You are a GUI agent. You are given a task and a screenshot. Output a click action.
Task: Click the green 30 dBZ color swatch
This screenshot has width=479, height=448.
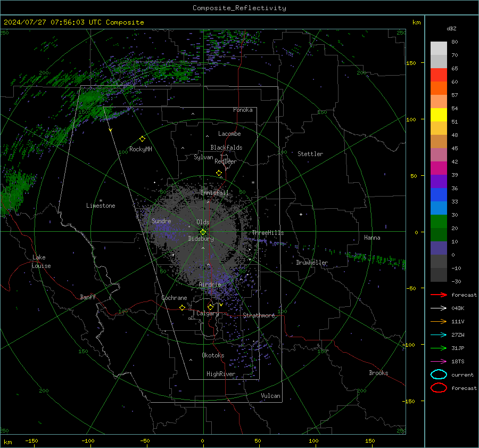tap(439, 221)
